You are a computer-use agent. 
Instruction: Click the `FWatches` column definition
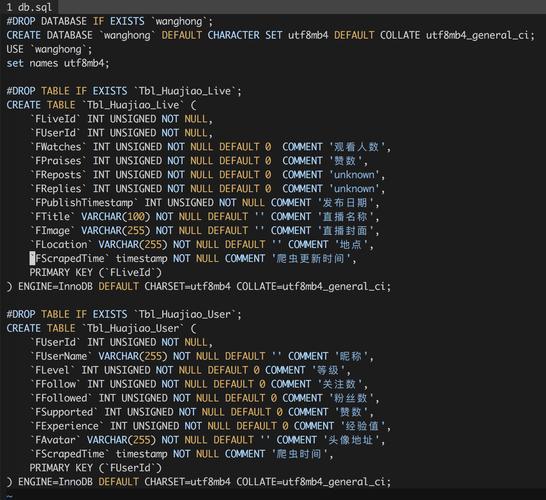point(211,147)
